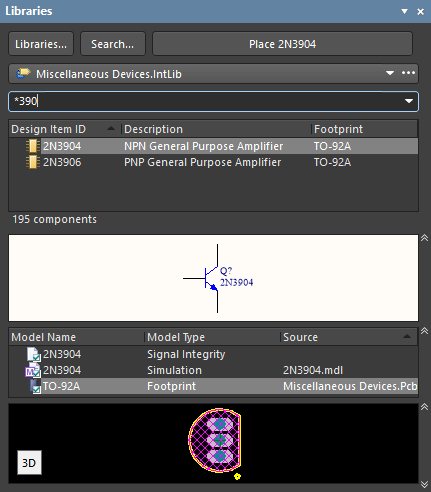Toggle the 3D footprint preview button

(29, 463)
